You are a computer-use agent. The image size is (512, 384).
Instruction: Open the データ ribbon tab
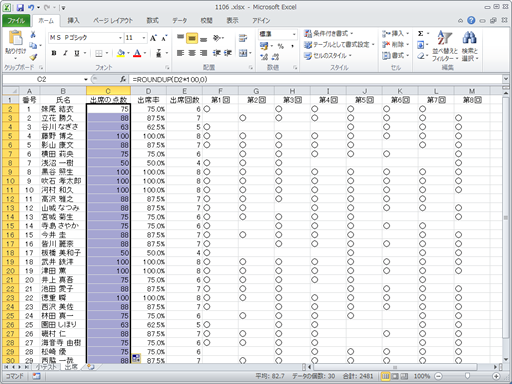179,21
